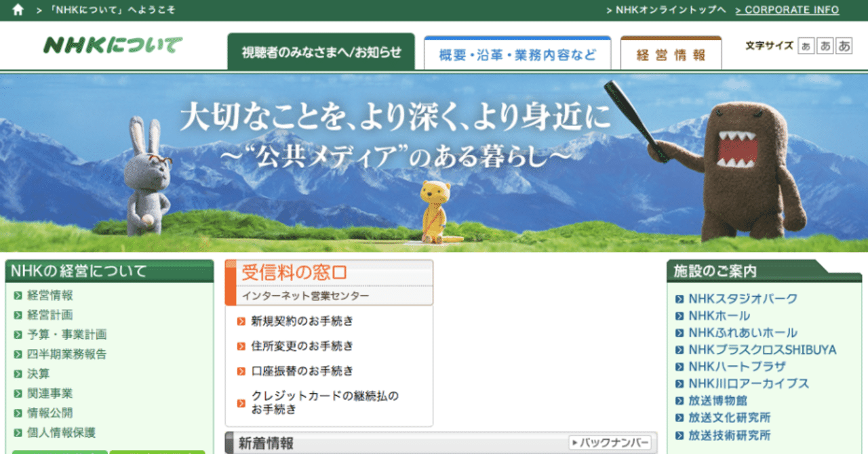Select the medium font size button
868x454 pixels.
point(825,45)
